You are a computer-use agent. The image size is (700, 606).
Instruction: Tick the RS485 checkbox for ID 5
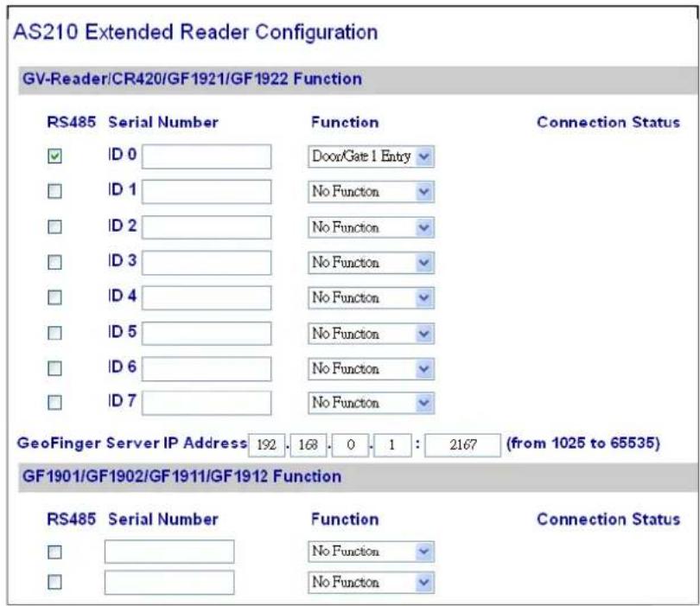pyautogui.click(x=55, y=333)
